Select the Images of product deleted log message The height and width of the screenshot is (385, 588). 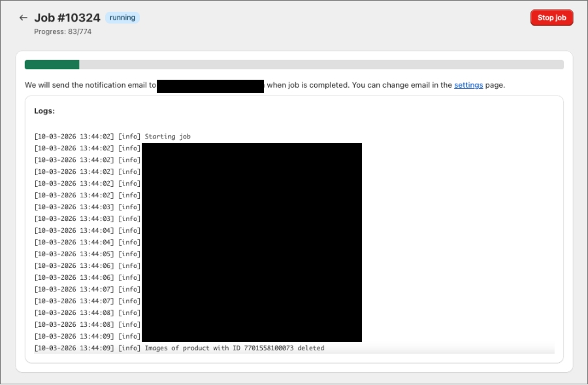(x=234, y=348)
